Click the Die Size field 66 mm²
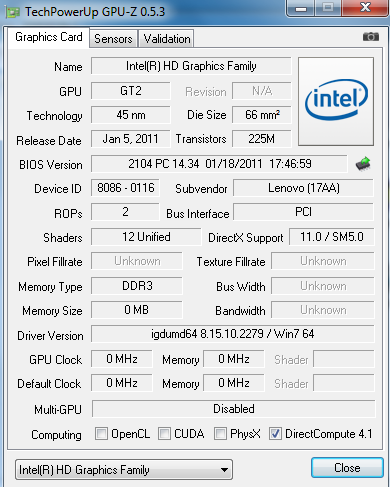Viewport: 390px width, 487px height. click(x=262, y=115)
